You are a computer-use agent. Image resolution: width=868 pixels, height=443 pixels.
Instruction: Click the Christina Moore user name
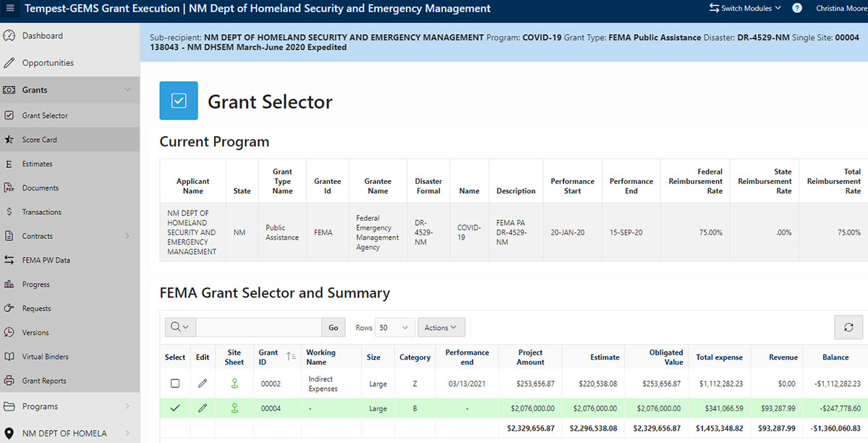click(x=841, y=9)
